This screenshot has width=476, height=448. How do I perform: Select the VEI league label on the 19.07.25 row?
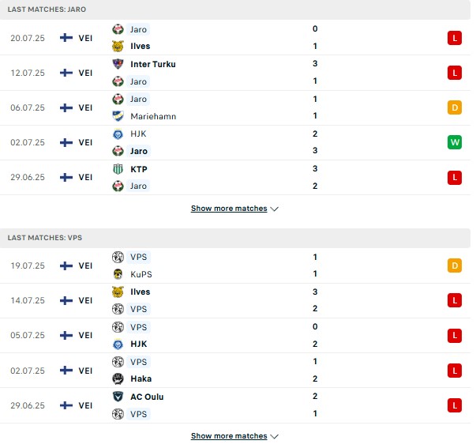tap(85, 265)
